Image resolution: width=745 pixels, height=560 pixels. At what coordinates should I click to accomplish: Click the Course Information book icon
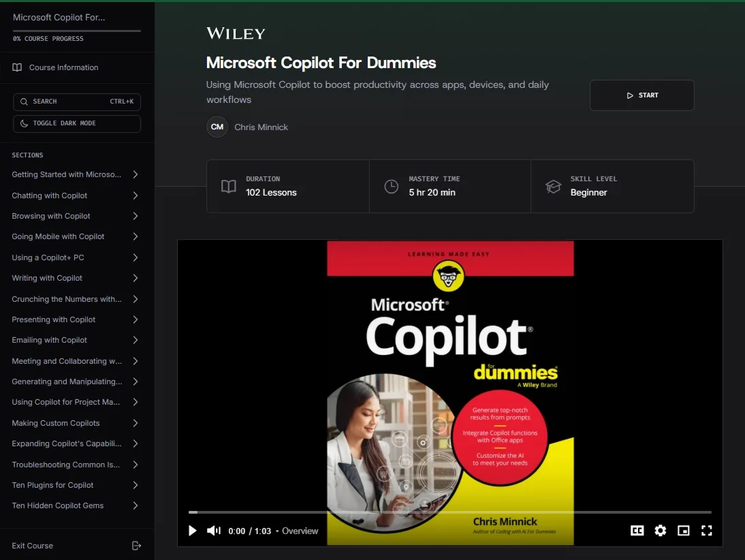[17, 67]
